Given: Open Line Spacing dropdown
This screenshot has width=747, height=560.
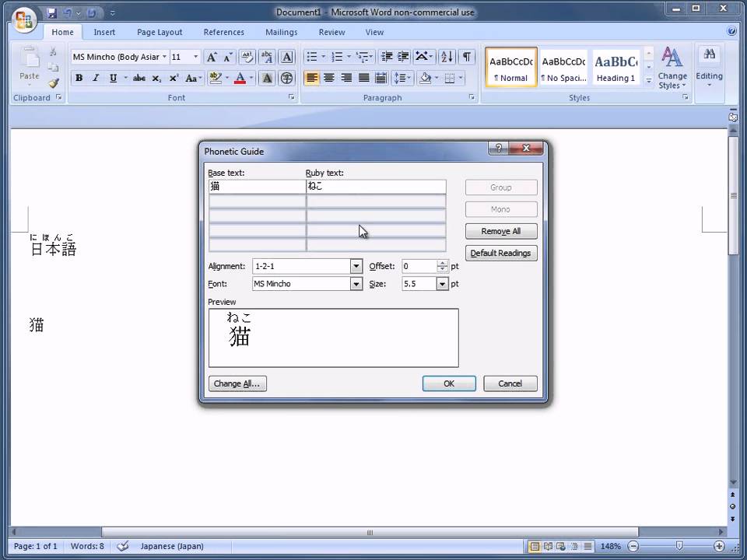Looking at the screenshot, I should pos(402,78).
